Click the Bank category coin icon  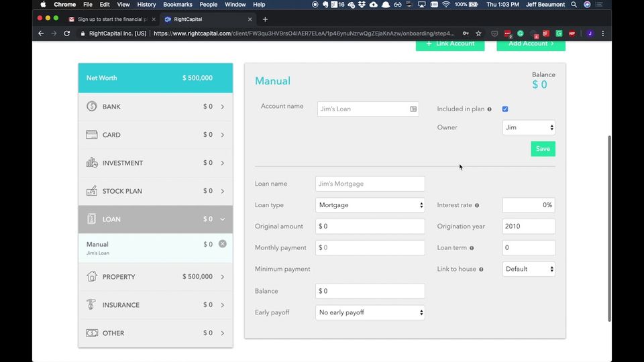pos(92,107)
